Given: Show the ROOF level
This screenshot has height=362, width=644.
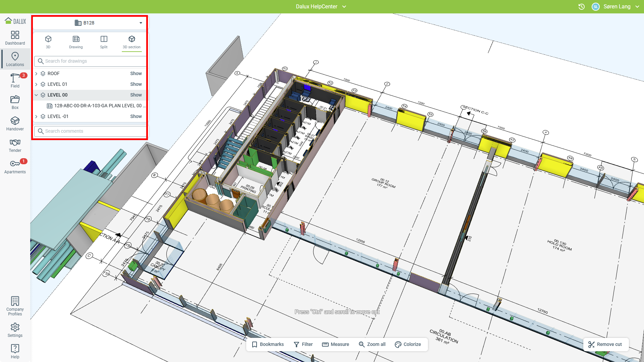Looking at the screenshot, I should pos(136,73).
